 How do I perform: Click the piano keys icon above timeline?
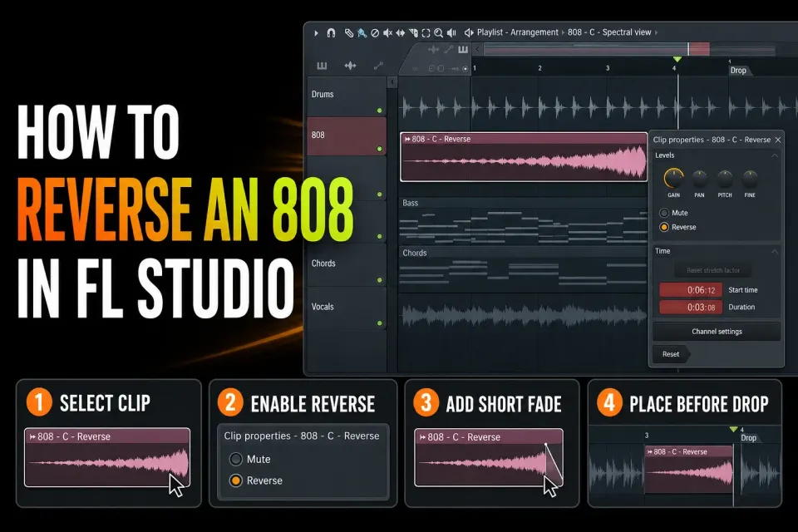pos(463,49)
